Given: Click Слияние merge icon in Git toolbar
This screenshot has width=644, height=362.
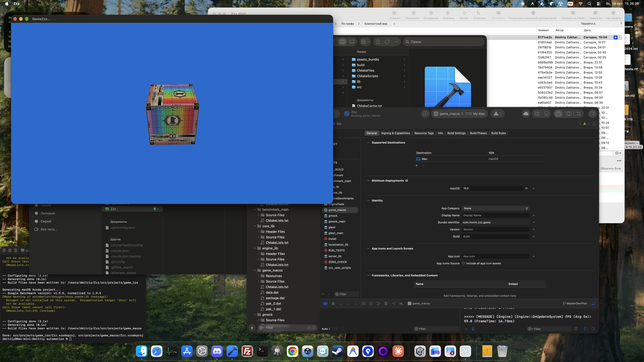Looking at the screenshot, I should click(x=479, y=15).
